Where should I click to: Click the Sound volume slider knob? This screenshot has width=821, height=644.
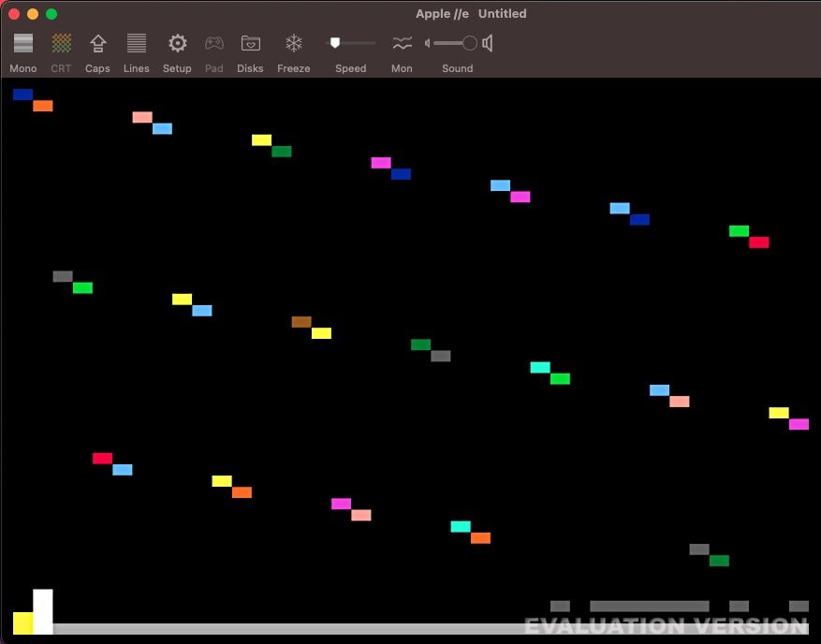coord(470,43)
